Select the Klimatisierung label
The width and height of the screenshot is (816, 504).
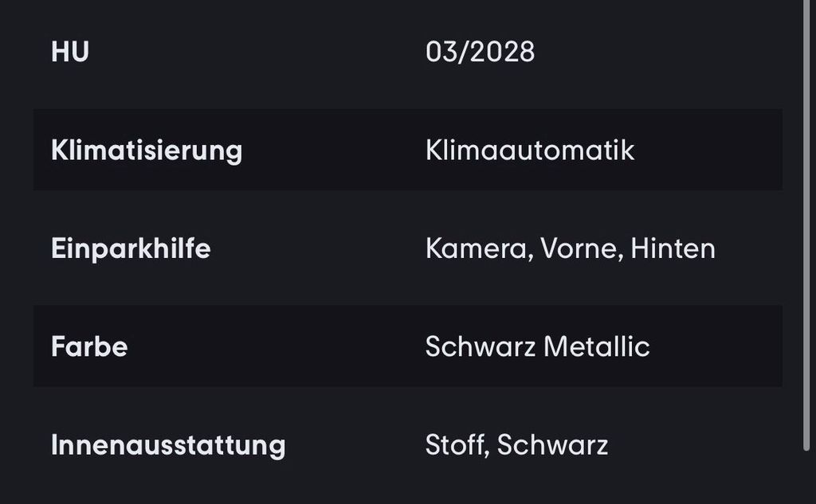[147, 150]
